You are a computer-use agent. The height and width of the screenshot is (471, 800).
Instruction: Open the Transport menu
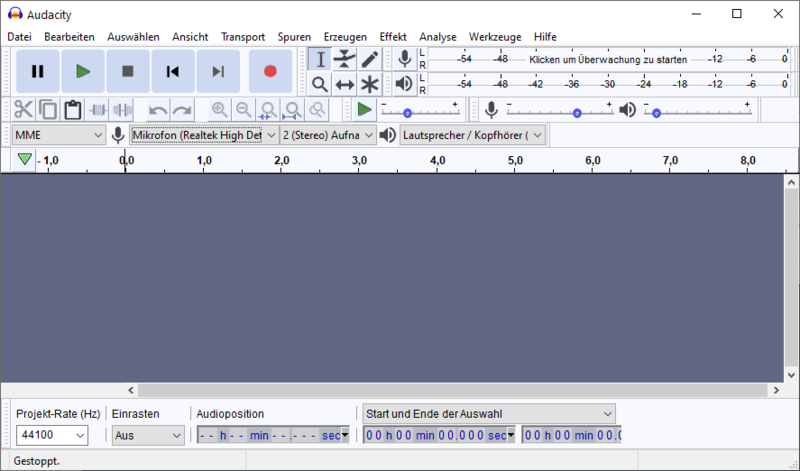[x=243, y=37]
